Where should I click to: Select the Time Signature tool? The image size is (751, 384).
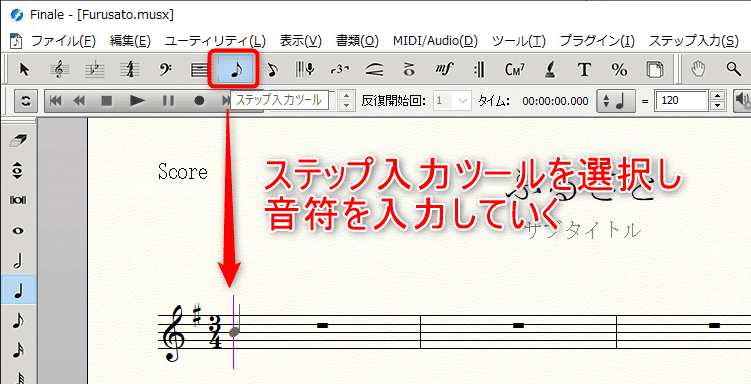tap(130, 70)
